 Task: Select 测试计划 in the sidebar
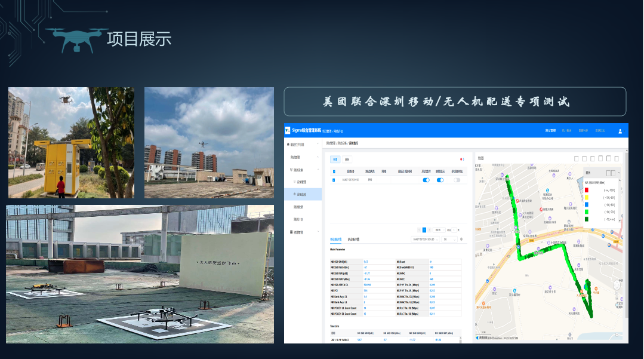pos(298,219)
